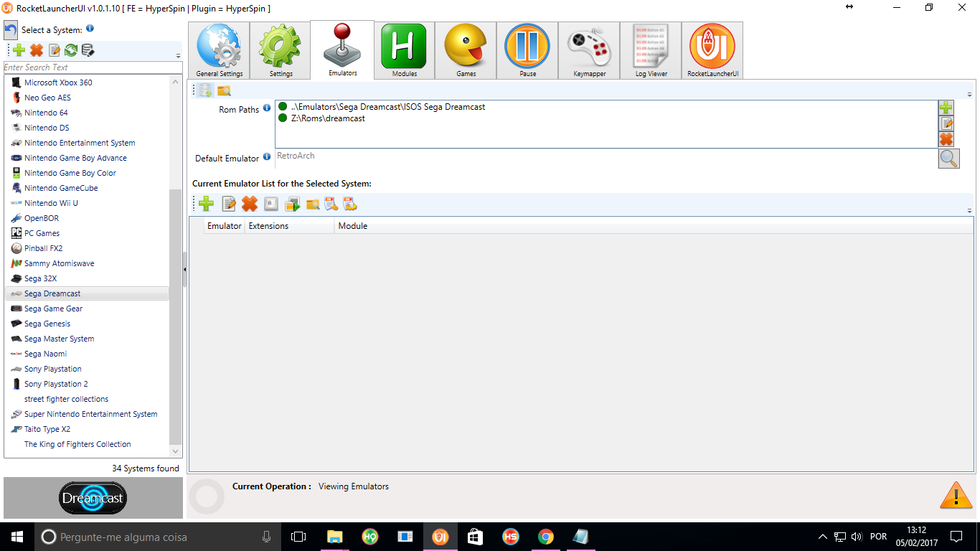Browse for default emulator with magnifier

click(948, 159)
